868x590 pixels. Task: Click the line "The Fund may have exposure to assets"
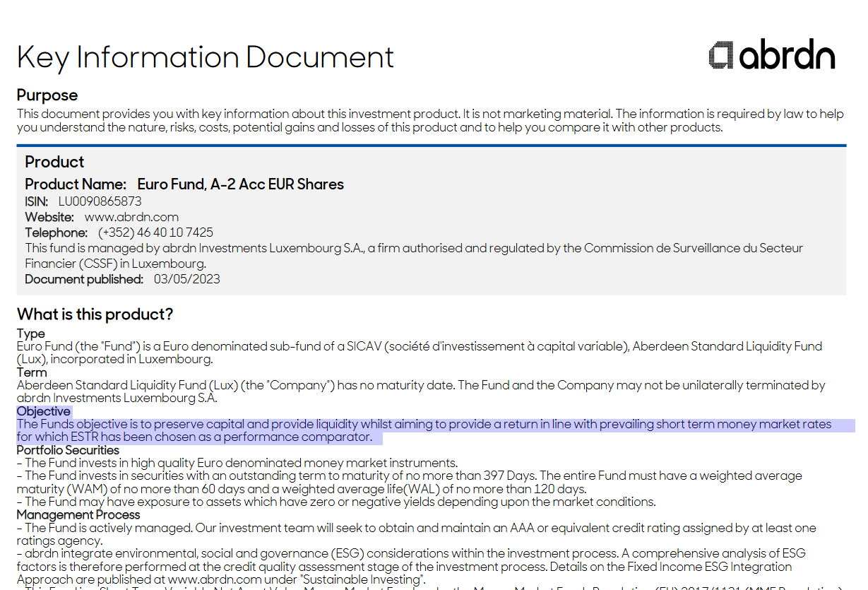point(336,502)
